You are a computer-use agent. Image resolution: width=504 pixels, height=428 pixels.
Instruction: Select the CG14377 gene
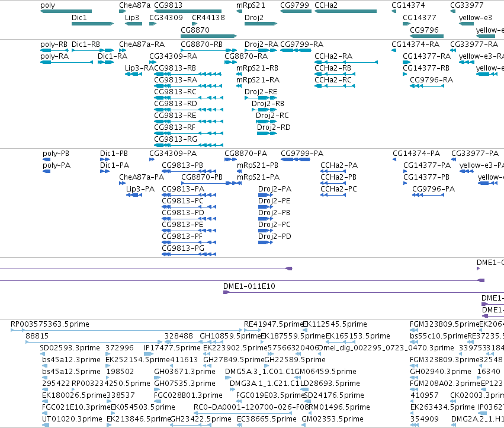[407, 24]
